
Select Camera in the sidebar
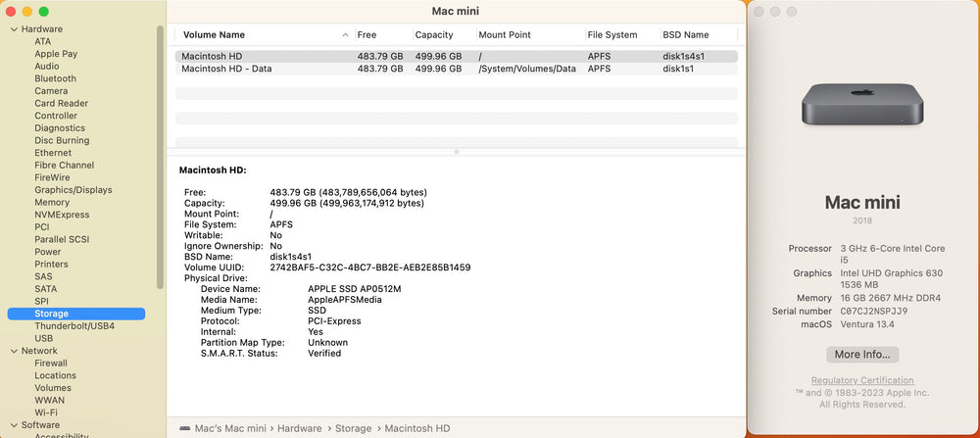click(51, 91)
